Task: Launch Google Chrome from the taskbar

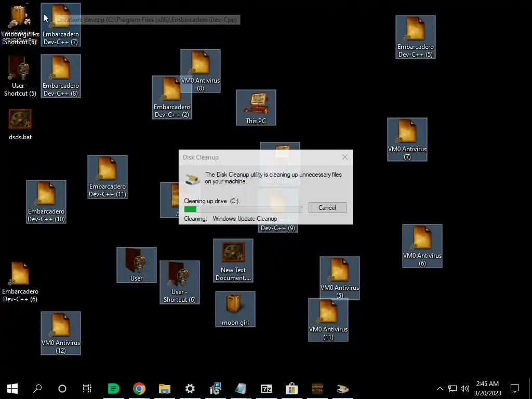Action: point(139,389)
